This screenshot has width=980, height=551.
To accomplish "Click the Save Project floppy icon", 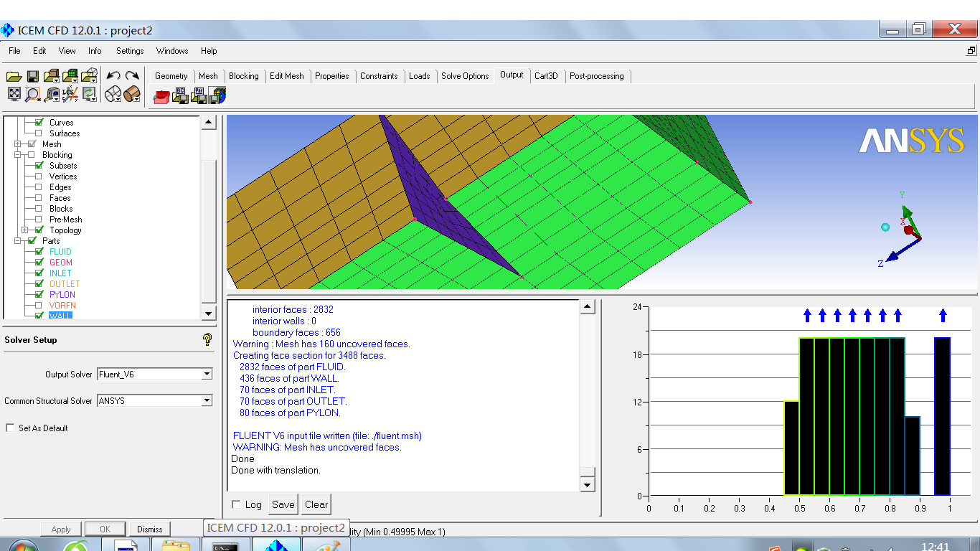I will coord(32,76).
